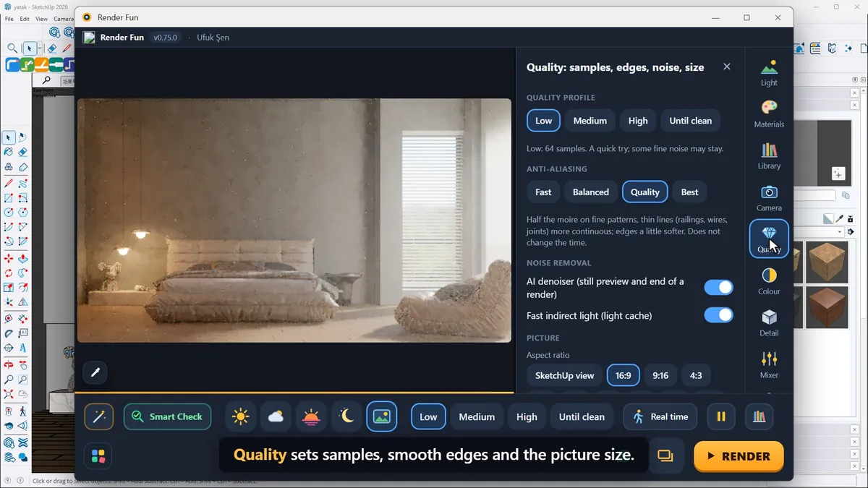Viewport: 868px width, 488px height.
Task: Click the RENDER button
Action: 739,456
